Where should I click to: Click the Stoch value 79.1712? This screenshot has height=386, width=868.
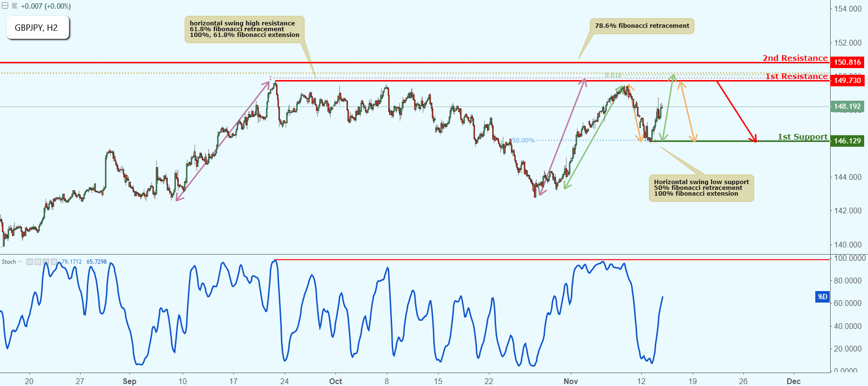pos(71,262)
